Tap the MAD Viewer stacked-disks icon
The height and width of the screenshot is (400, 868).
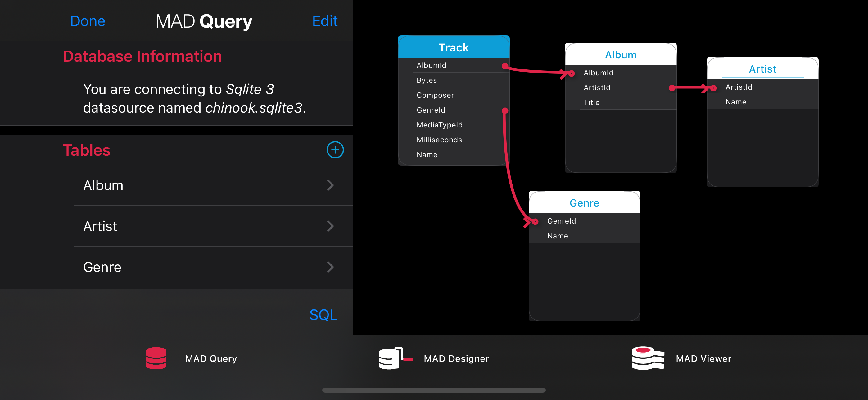pyautogui.click(x=647, y=358)
